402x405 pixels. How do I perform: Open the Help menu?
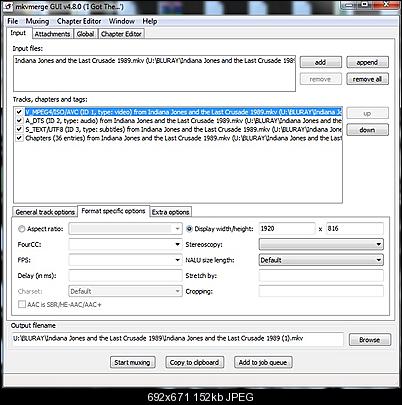point(150,21)
